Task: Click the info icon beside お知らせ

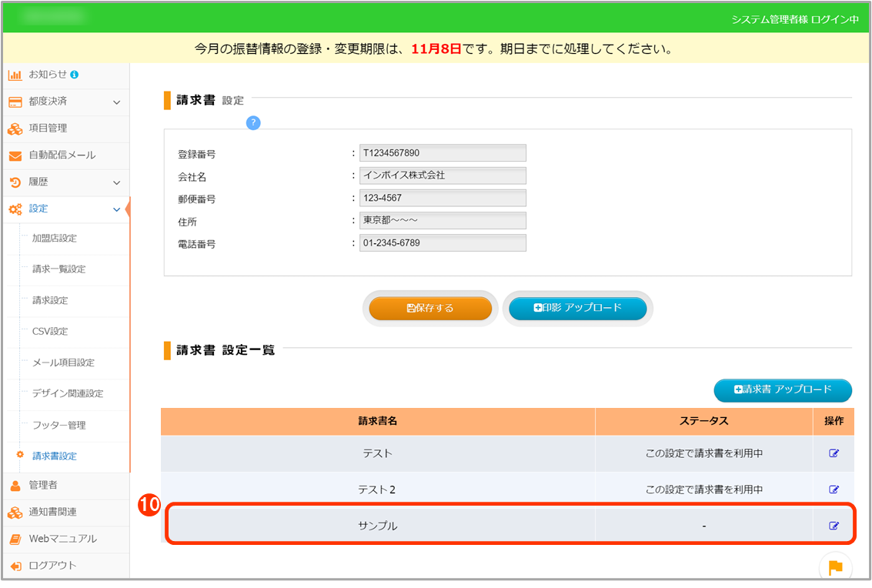Action: click(75, 75)
